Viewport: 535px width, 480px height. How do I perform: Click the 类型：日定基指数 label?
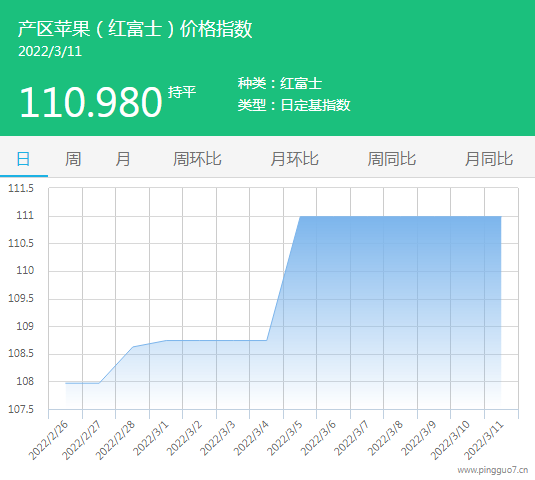click(x=294, y=105)
